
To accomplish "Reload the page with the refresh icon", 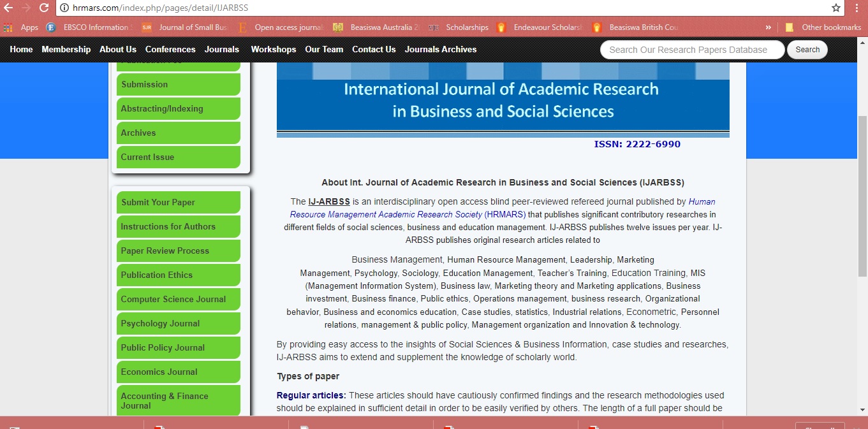I will click(44, 8).
